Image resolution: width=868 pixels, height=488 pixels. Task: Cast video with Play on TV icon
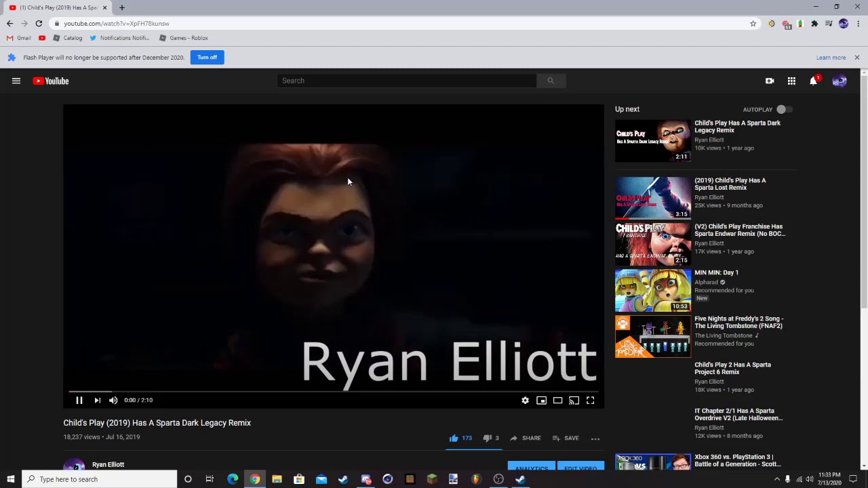(x=574, y=401)
